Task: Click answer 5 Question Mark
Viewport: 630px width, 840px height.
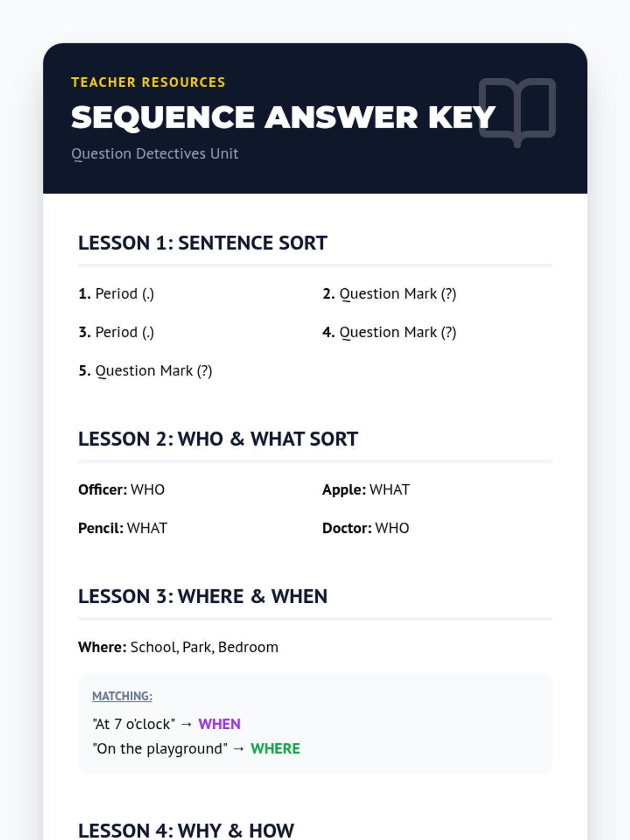Action: (145, 371)
